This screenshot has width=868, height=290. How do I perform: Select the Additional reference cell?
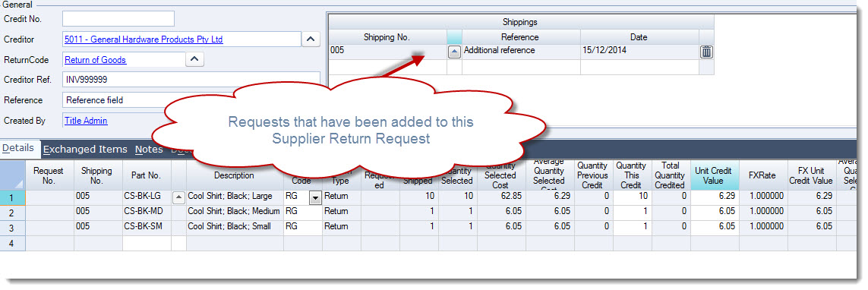click(x=521, y=52)
